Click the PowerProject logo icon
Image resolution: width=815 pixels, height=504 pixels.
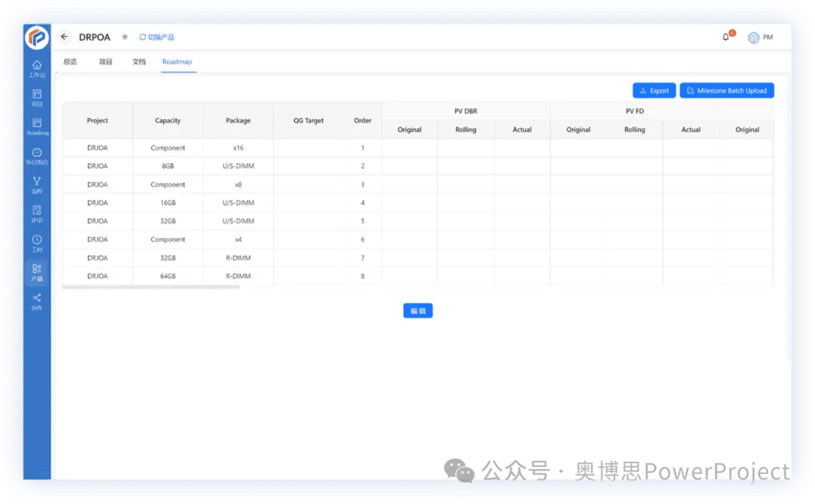(x=37, y=38)
